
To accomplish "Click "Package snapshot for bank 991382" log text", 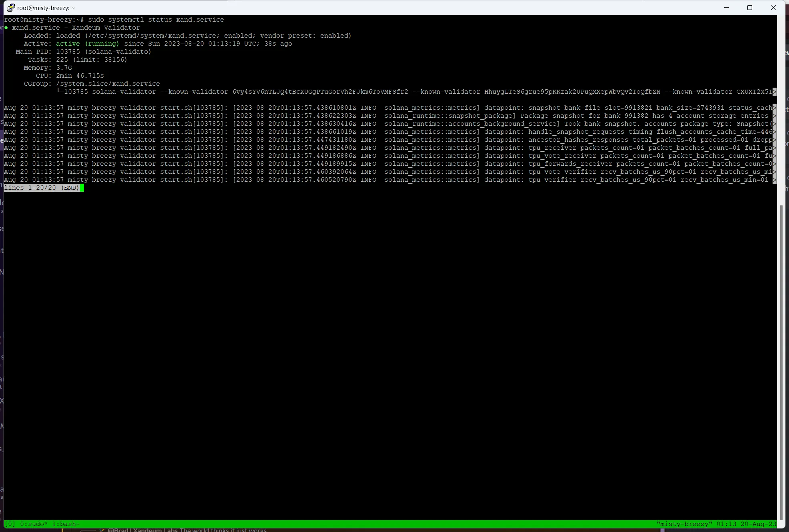I will coord(584,116).
